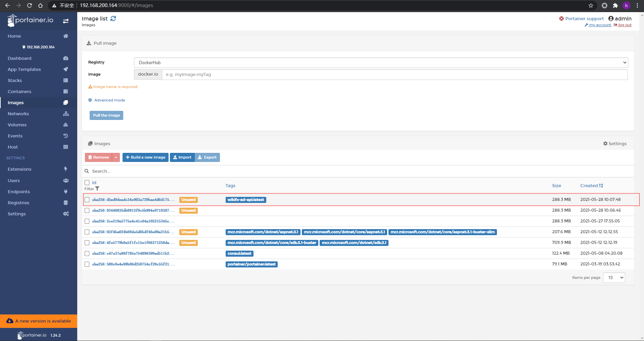Open Registries in the sidebar
The width and height of the screenshot is (644, 341).
point(39,203)
